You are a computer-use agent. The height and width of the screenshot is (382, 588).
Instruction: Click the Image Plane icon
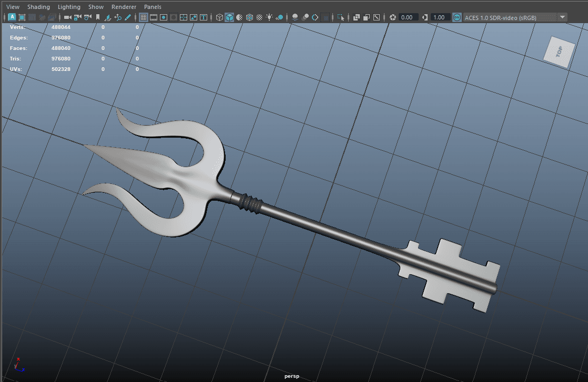pyautogui.click(x=108, y=17)
